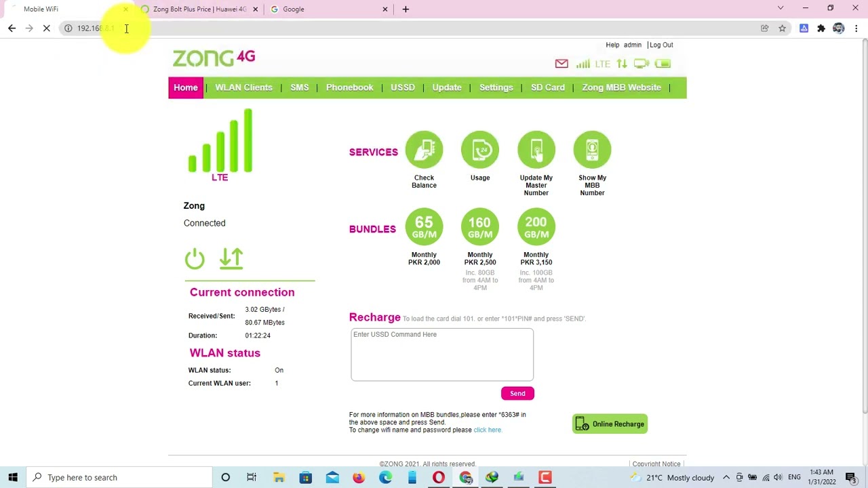
Task: Open Microsoft Edge from the taskbar
Action: click(385, 477)
